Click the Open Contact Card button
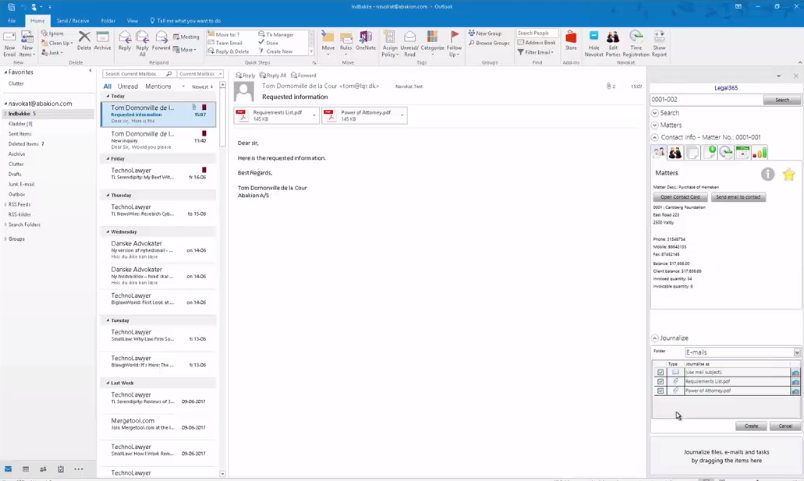 coord(680,197)
